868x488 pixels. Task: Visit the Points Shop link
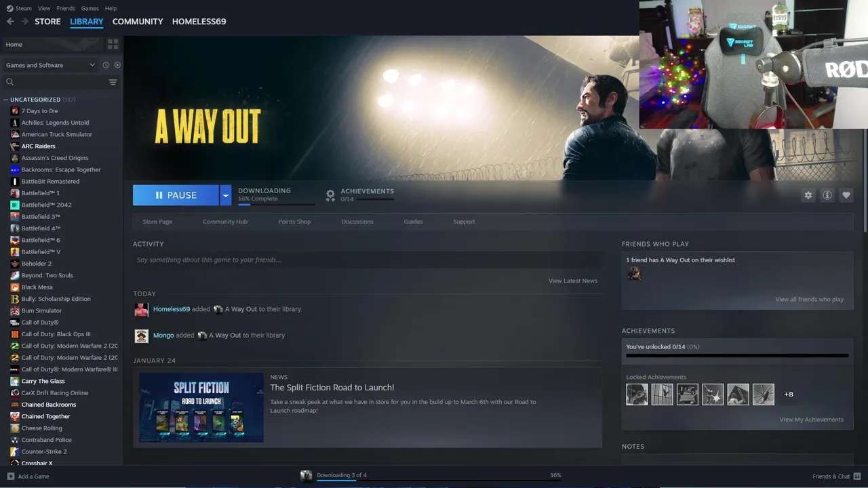tap(294, 222)
